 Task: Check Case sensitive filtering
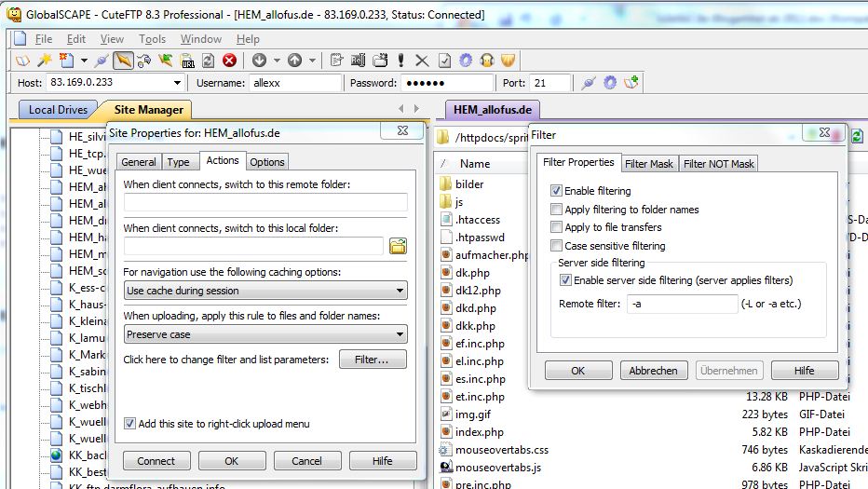[x=556, y=245]
